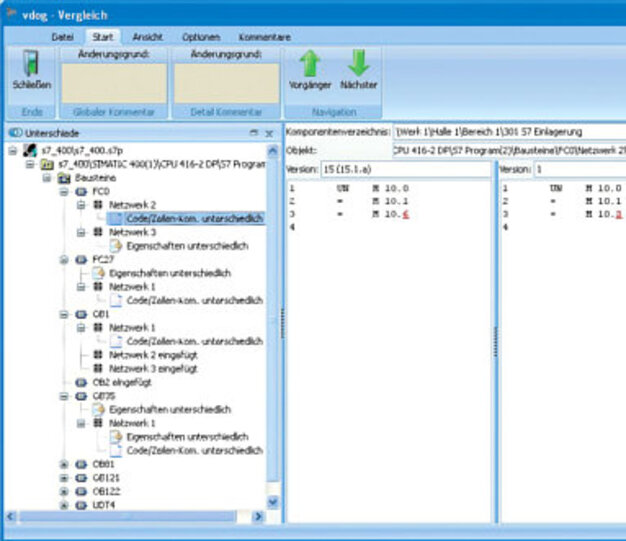Click the OB1 block icon
The height and width of the screenshot is (541, 626).
[x=81, y=315]
